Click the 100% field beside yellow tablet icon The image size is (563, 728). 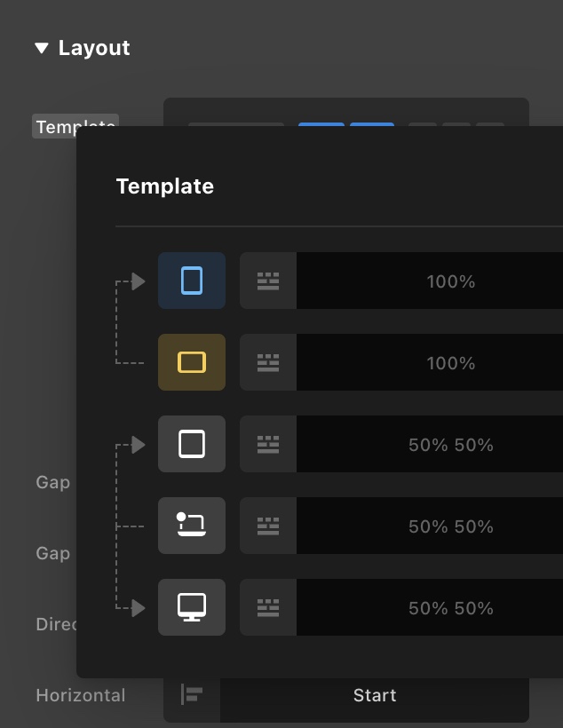tap(450, 363)
